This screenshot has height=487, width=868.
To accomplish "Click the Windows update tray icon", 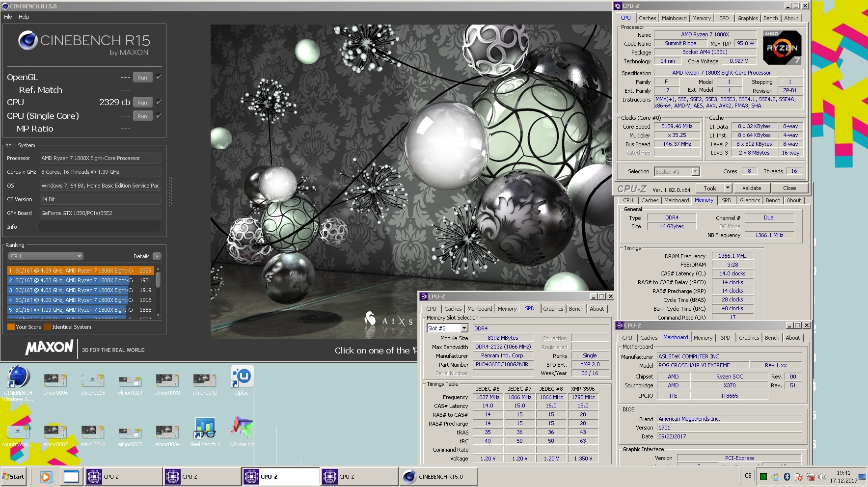I will [x=775, y=477].
